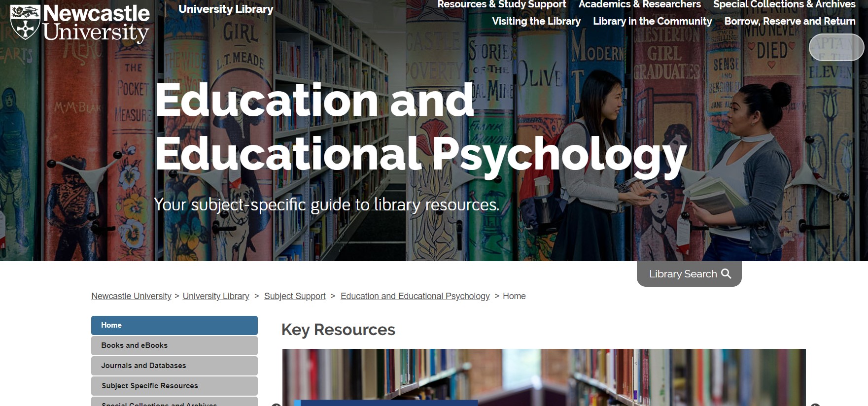
Task: Open the Journals and Databases tab
Action: point(174,366)
